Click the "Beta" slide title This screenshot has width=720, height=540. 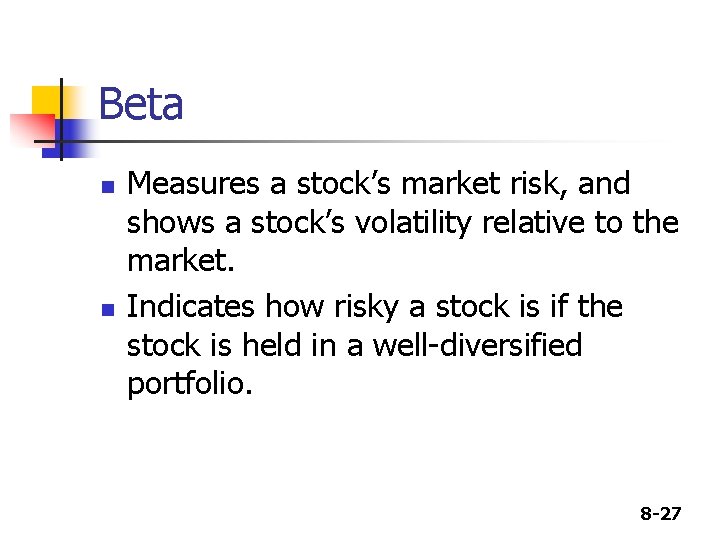(141, 104)
